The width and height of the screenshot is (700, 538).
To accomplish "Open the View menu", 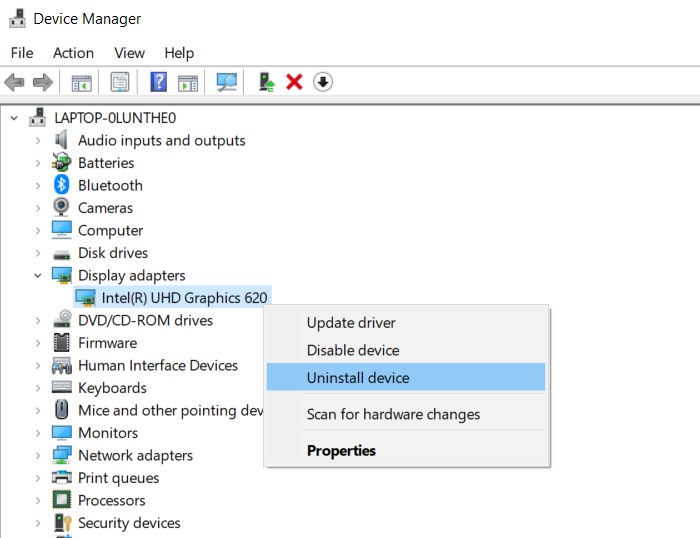I will coord(129,53).
